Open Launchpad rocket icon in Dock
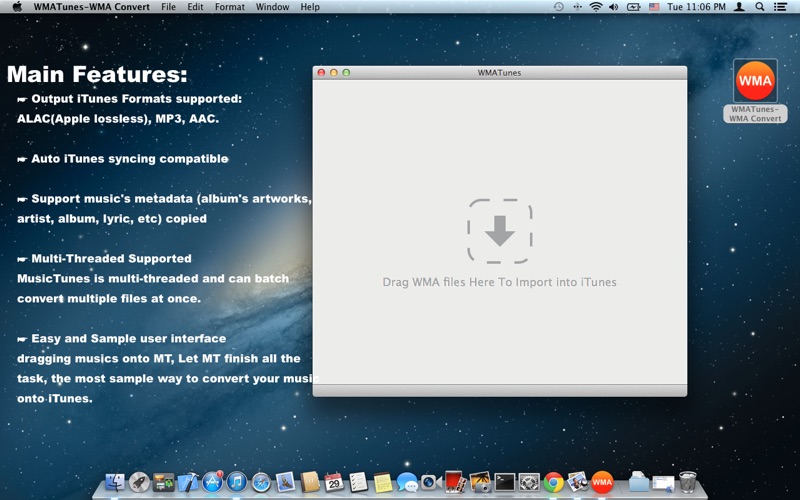Viewport: 800px width, 500px height. tap(139, 482)
